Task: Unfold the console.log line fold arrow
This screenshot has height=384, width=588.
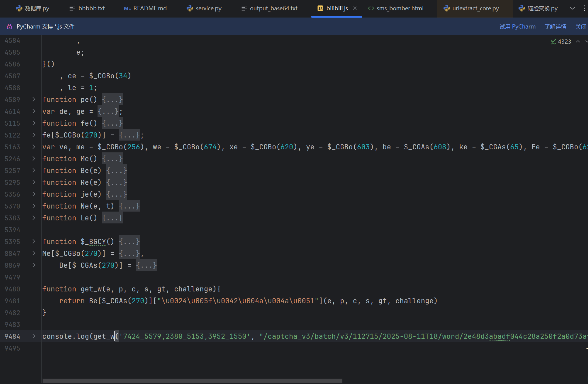Action: click(34, 336)
